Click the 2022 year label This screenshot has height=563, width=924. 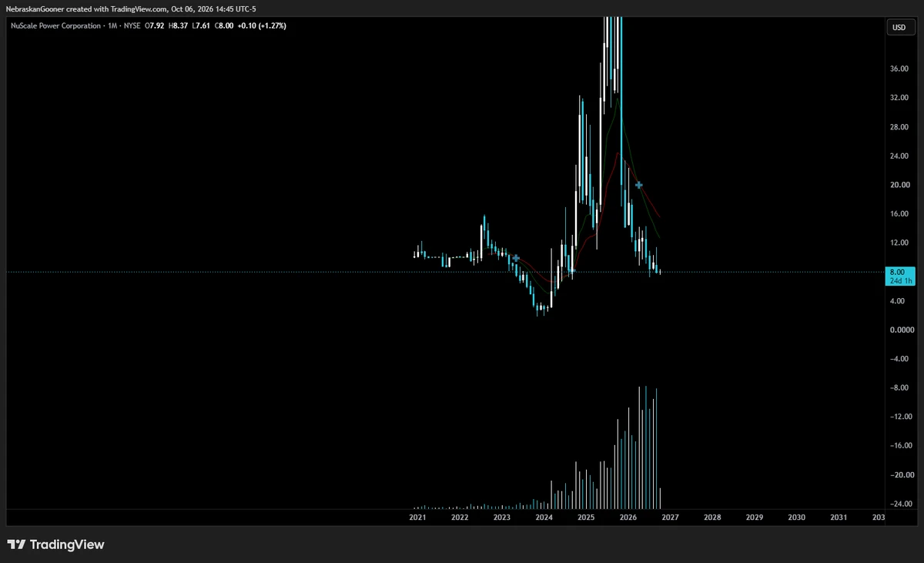coord(460,518)
